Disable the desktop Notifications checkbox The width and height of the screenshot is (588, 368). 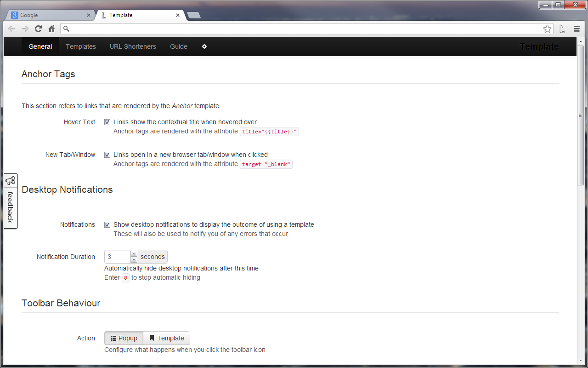click(107, 225)
